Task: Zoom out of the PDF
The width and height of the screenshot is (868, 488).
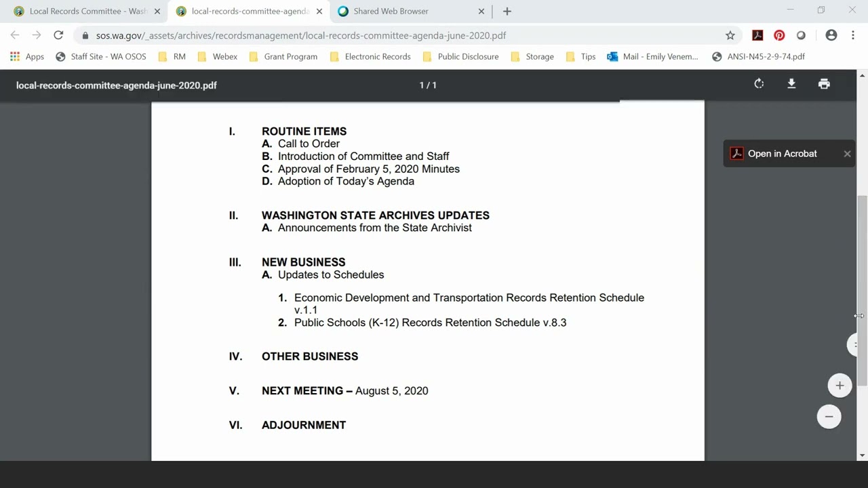Action: click(x=829, y=417)
